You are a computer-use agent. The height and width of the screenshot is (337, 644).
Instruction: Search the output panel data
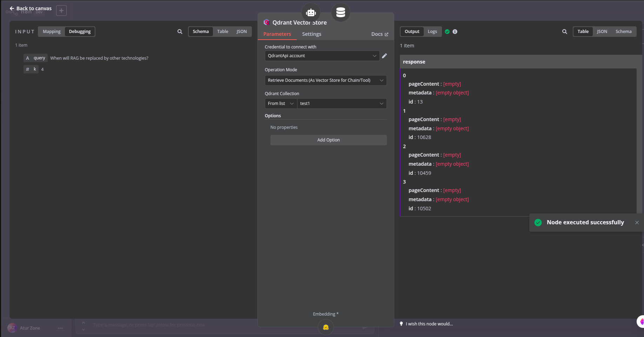pyautogui.click(x=564, y=32)
